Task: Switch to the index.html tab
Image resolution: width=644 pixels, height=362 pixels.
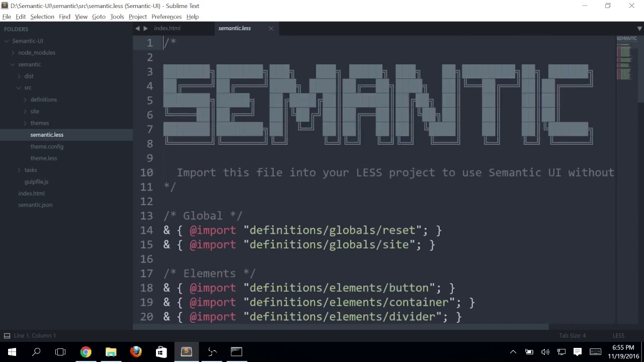Action: click(167, 28)
